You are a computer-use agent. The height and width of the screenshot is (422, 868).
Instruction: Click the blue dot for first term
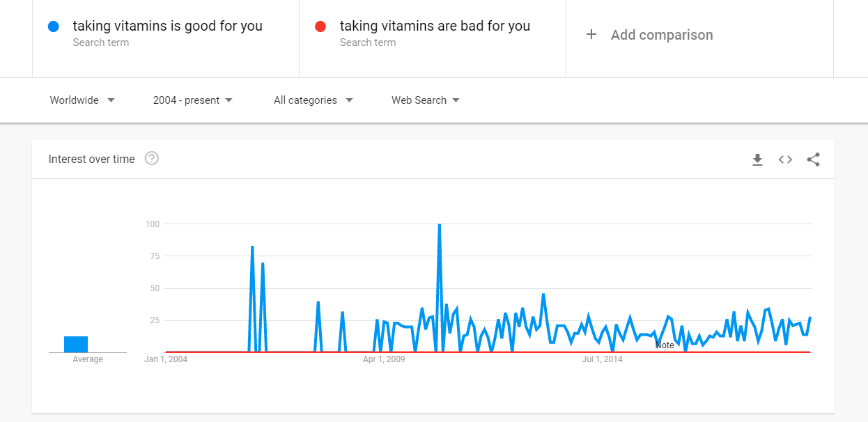point(54,26)
